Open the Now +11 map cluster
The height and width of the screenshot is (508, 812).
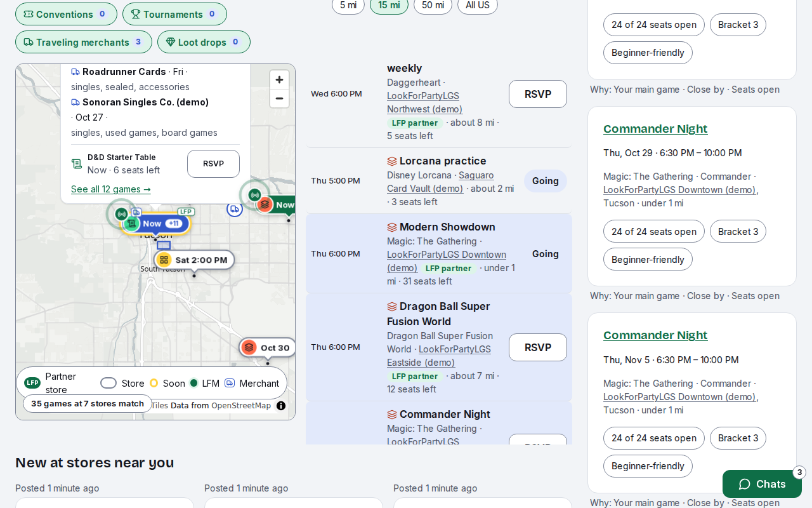tap(156, 224)
